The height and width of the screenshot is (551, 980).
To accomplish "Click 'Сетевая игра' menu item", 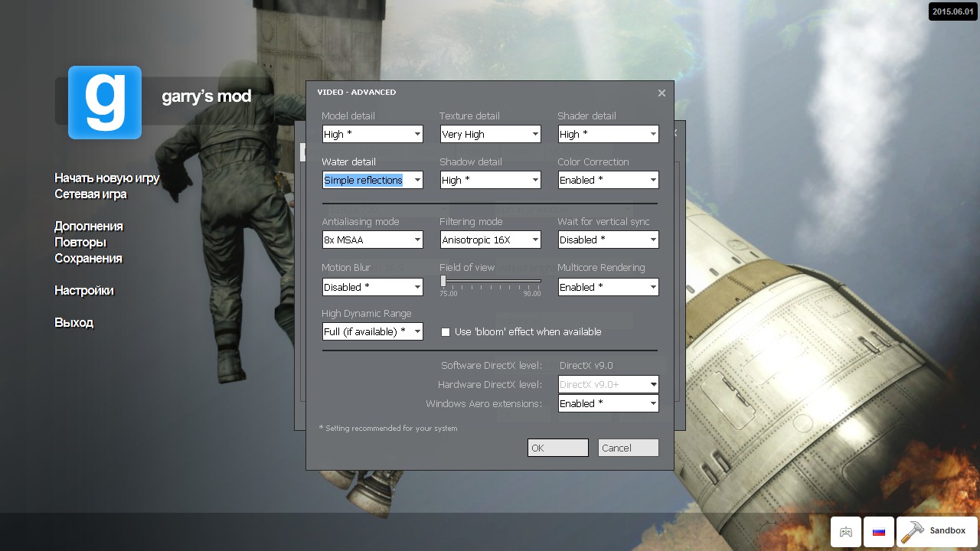I will coord(90,194).
